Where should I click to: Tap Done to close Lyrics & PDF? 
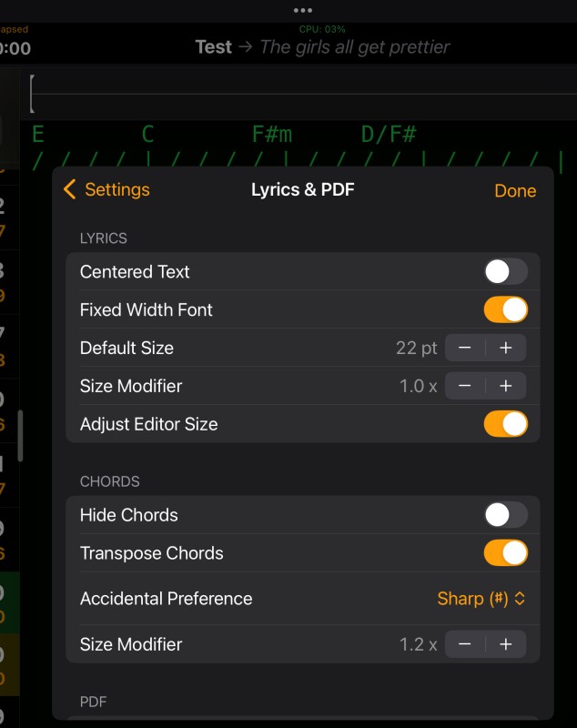515,190
